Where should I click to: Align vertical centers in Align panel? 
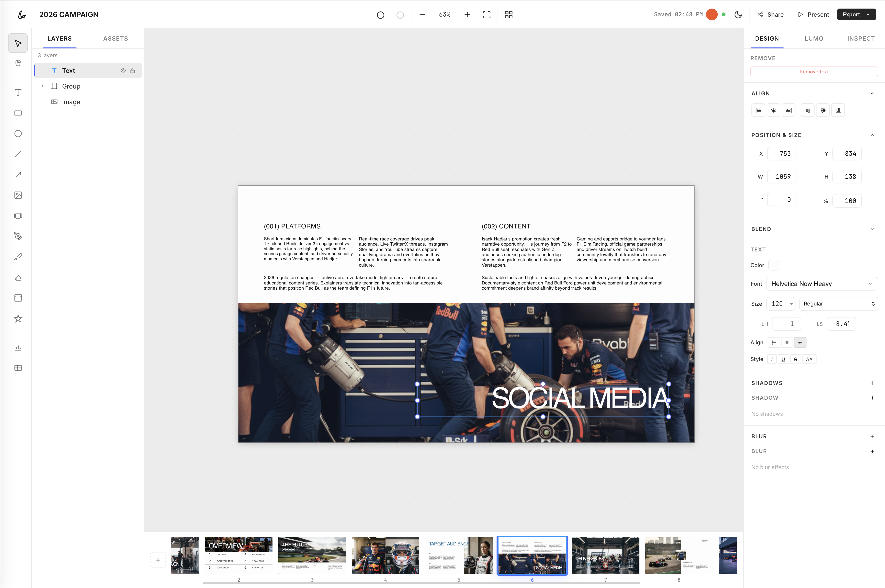(823, 110)
